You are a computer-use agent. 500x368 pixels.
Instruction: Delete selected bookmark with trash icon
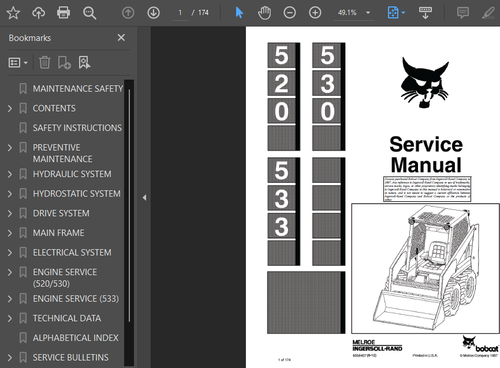[x=45, y=62]
